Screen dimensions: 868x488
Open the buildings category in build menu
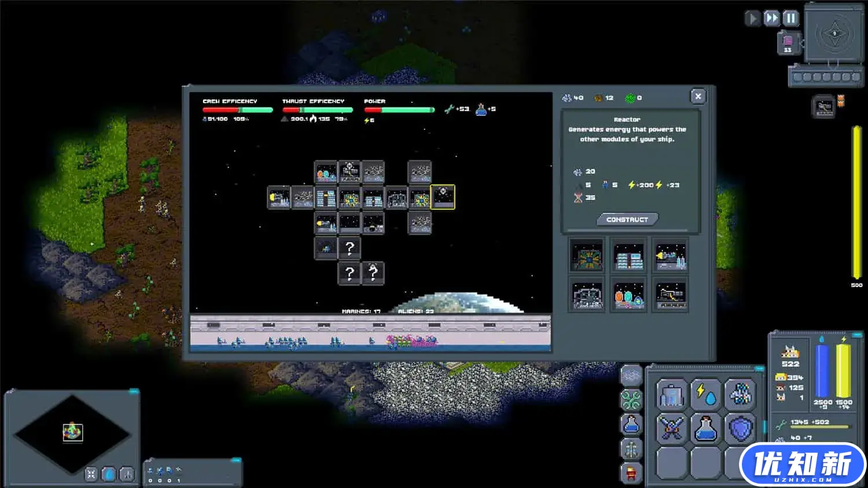(671, 394)
